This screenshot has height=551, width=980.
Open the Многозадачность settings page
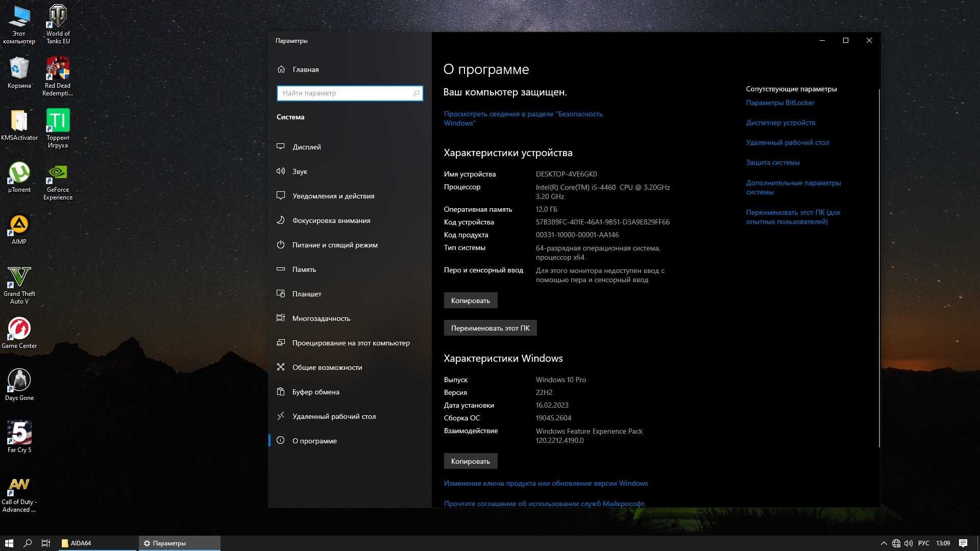click(350, 318)
